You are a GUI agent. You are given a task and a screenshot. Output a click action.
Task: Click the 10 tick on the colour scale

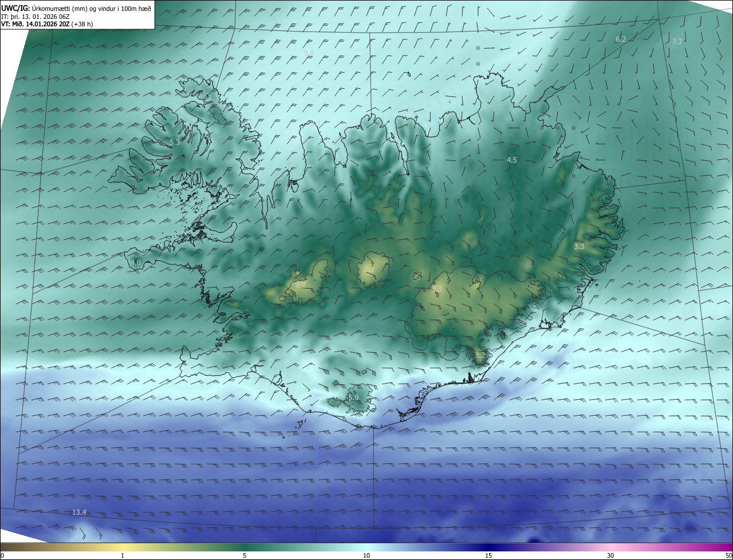pos(366,555)
